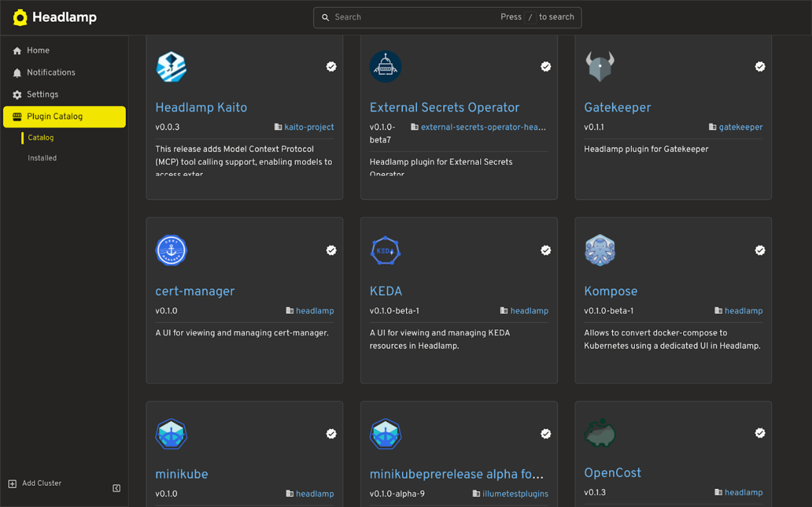The image size is (812, 507).
Task: Click verified badge on cert-manager card
Action: coord(331,251)
